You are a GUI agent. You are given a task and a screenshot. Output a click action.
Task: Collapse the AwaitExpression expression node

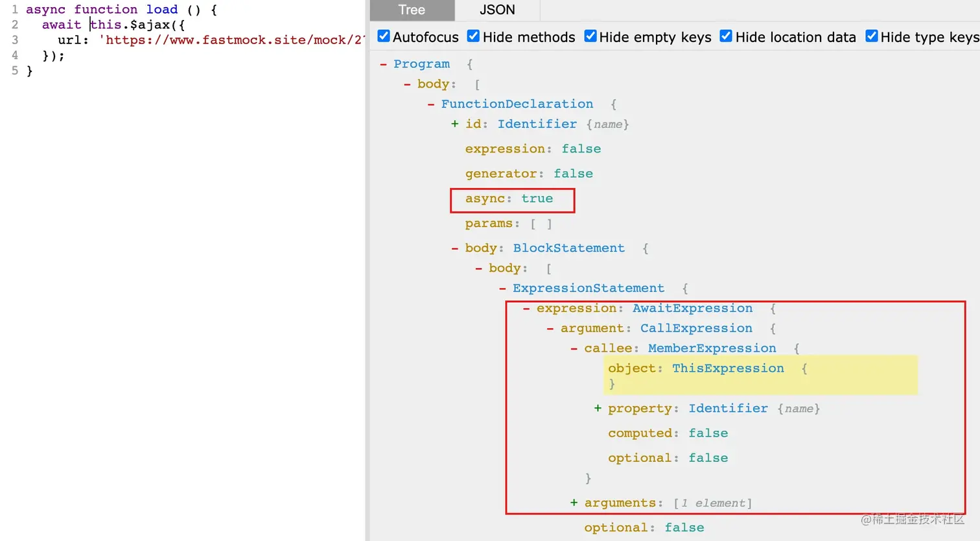coord(525,307)
